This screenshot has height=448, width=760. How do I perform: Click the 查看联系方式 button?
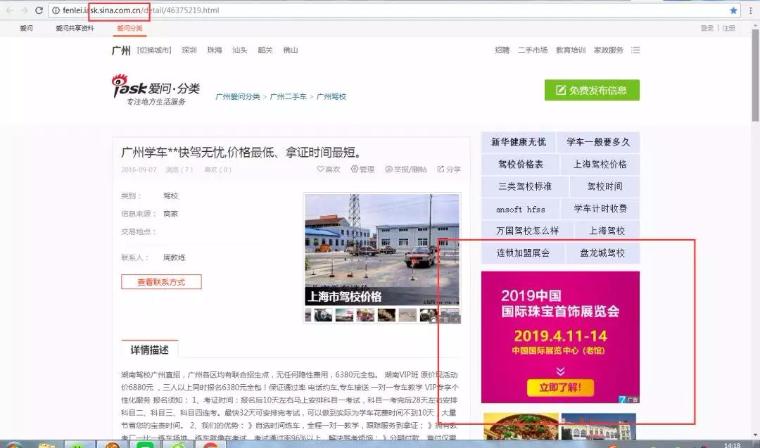tap(161, 282)
